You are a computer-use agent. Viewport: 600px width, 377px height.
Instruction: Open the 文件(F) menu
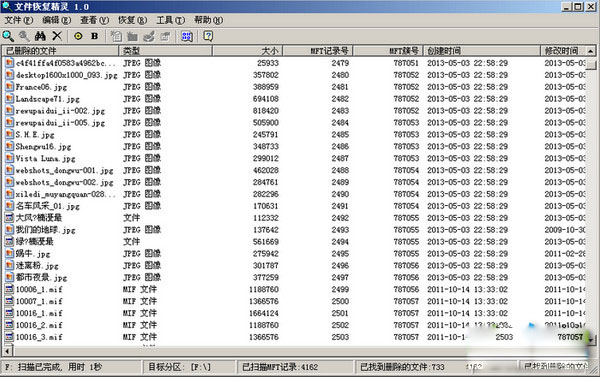pyautogui.click(x=18, y=20)
